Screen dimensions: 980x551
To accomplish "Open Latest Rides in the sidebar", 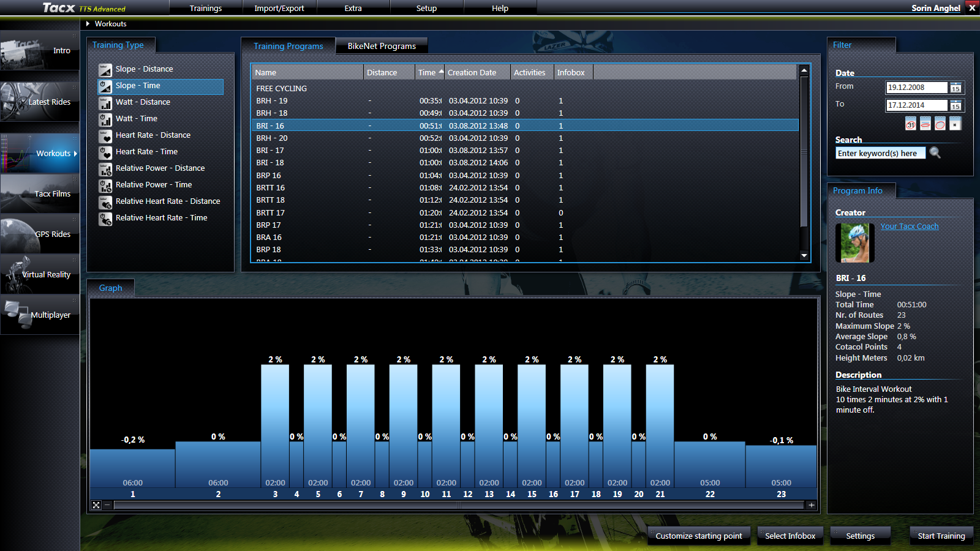I will pos(40,102).
